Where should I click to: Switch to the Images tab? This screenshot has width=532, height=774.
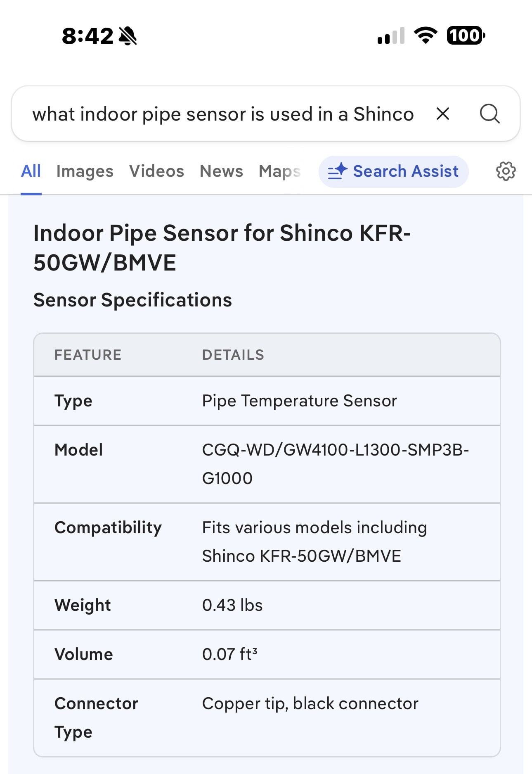point(85,171)
